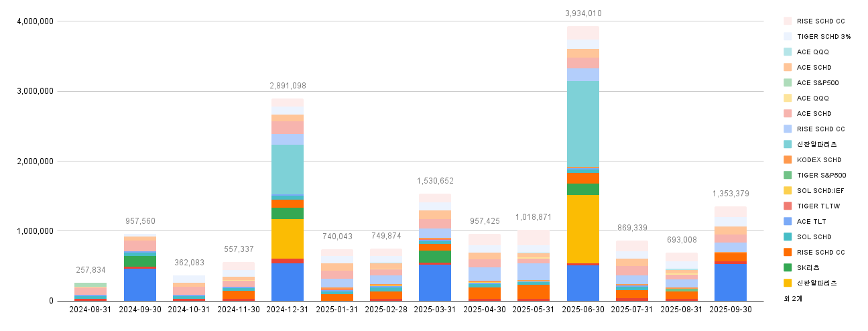Select the 4,000,000 y-axis label
The image size is (868, 331).
coord(34,21)
